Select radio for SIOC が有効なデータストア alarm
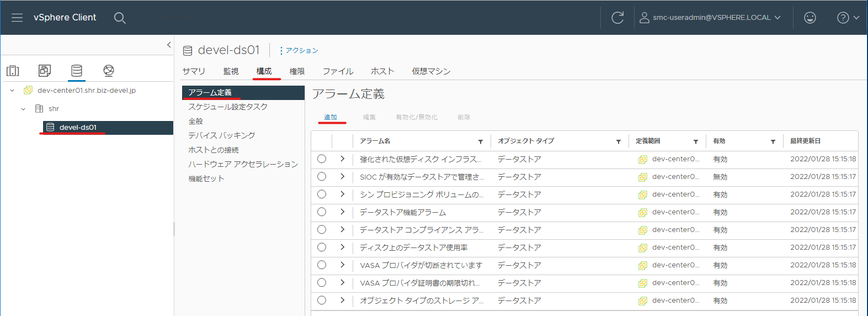868x316 pixels. pos(322,177)
